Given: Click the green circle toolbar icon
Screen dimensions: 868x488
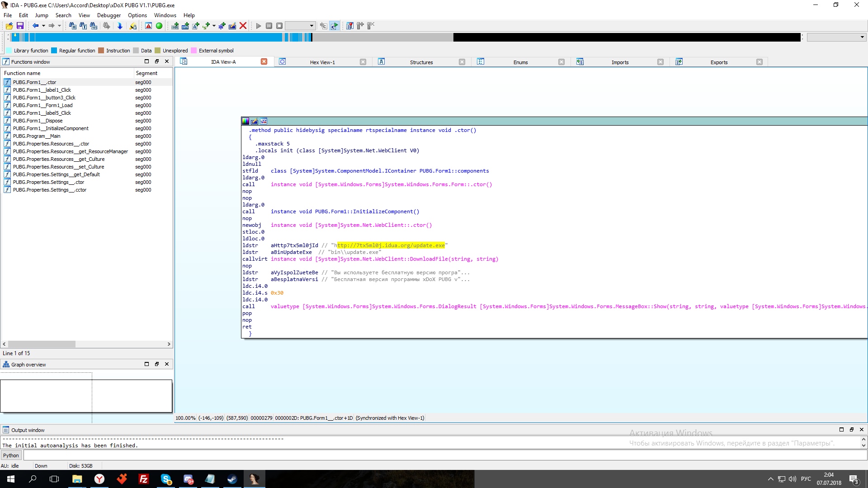Looking at the screenshot, I should pos(159,26).
